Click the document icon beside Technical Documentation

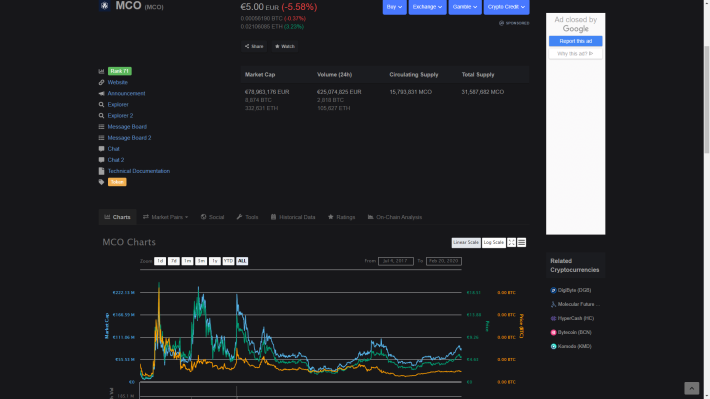101,171
